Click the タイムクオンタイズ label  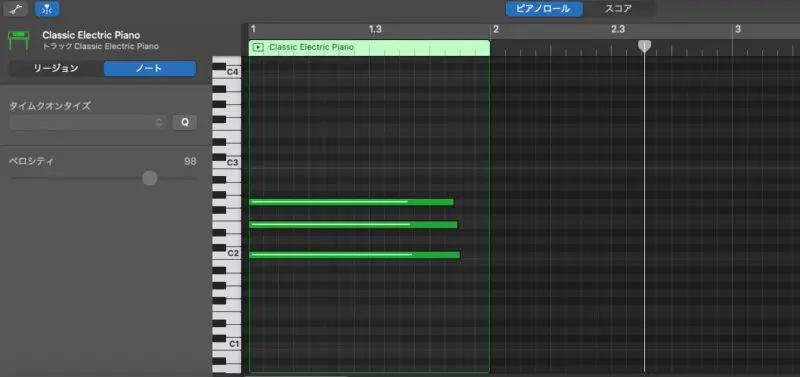click(50, 106)
